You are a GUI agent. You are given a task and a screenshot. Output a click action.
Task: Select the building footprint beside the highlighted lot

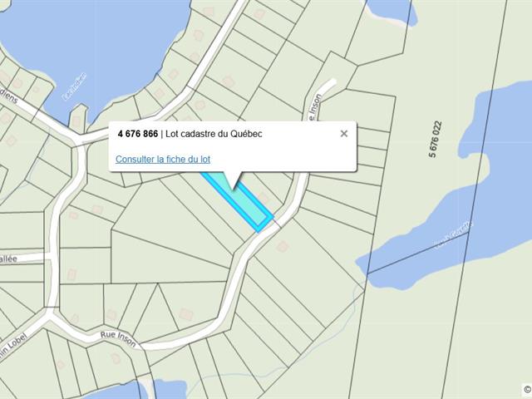[x=264, y=198]
